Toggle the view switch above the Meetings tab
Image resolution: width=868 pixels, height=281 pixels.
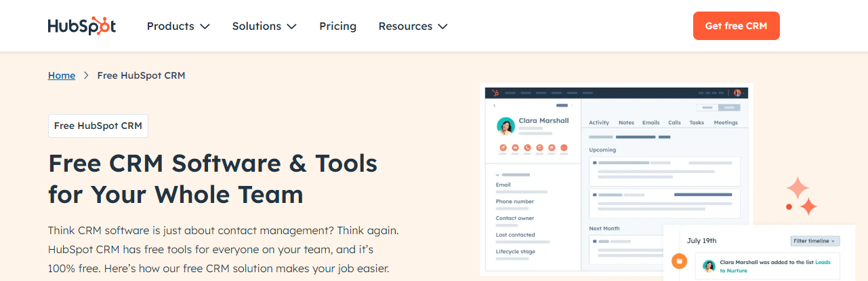point(718,107)
